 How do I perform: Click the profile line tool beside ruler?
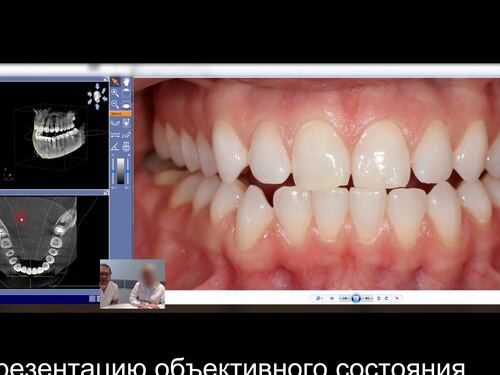tap(126, 135)
